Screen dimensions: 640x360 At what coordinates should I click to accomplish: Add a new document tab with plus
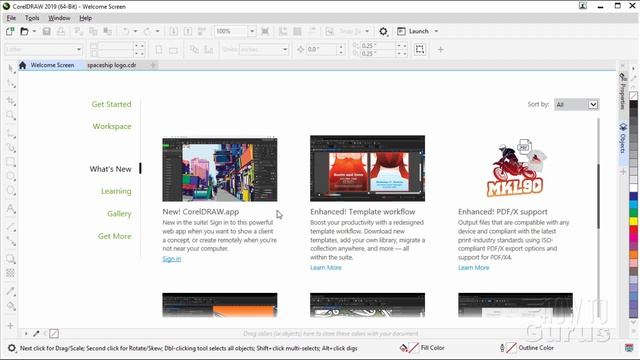tap(153, 65)
